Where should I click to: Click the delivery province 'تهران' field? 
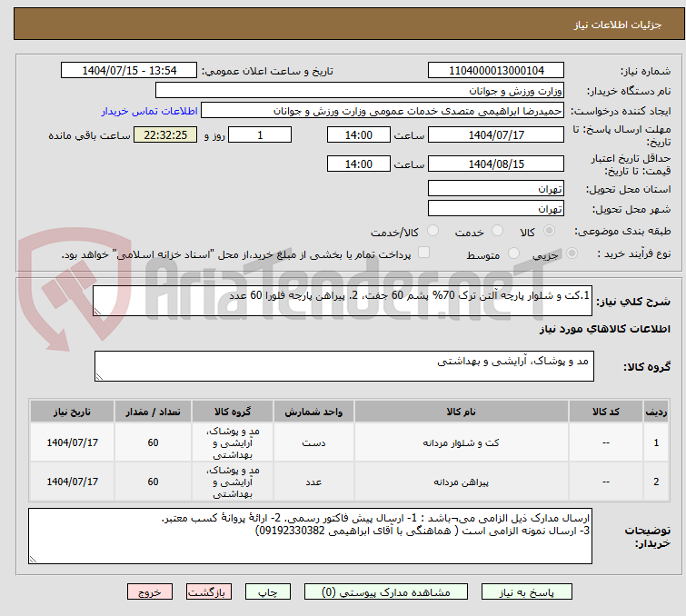[x=496, y=189]
